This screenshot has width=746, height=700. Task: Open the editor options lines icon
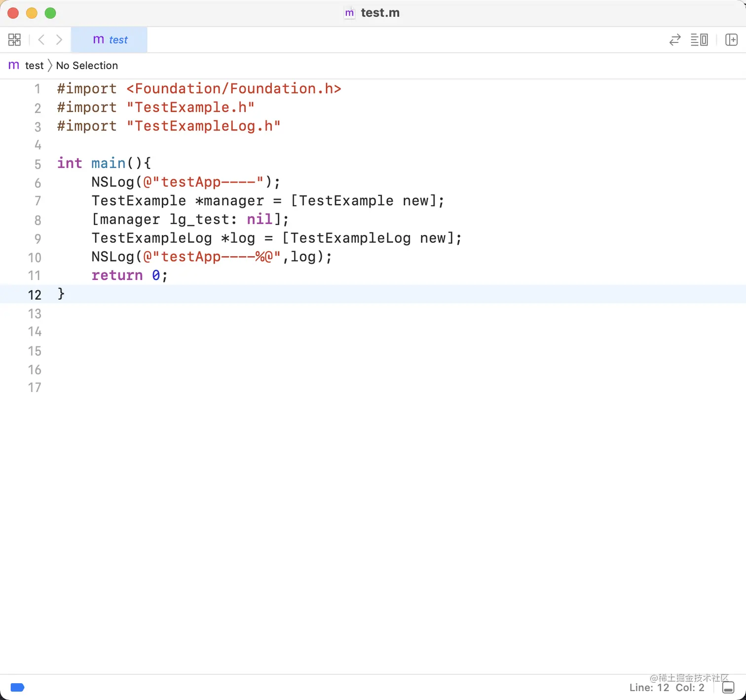(699, 39)
